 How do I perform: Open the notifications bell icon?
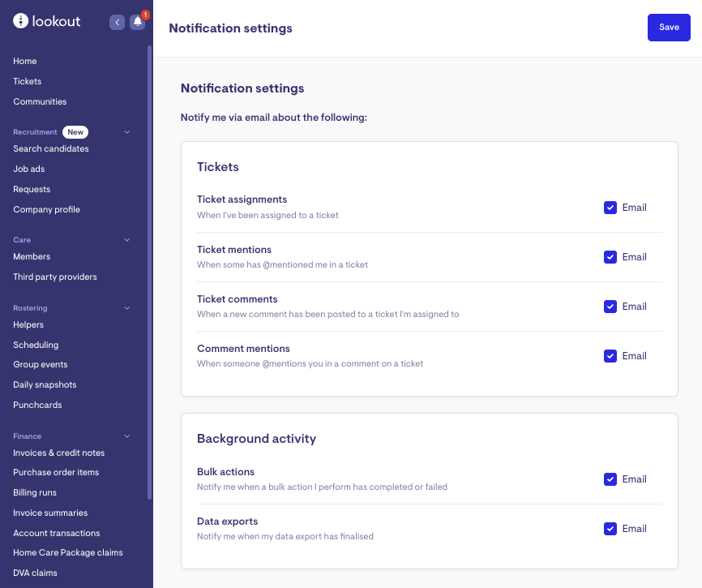coord(138,23)
